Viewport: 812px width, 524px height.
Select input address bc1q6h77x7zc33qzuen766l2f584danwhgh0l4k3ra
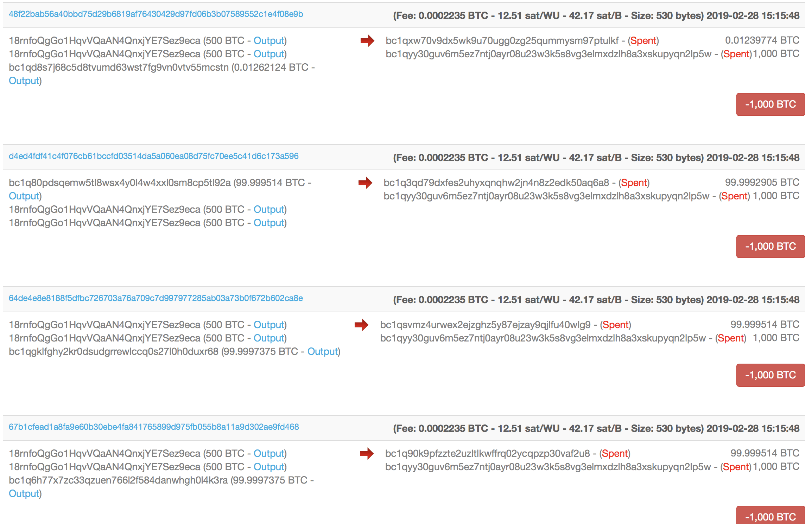coord(118,480)
